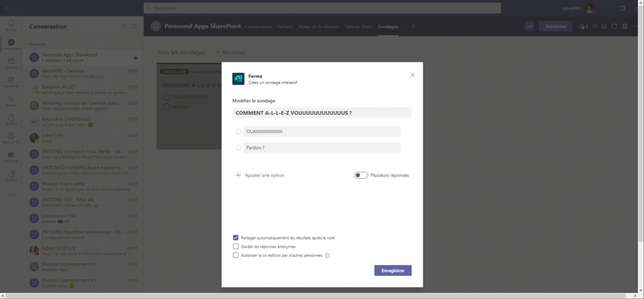Screen dimensions: 644x299
Task: Click Nouveau to create a poll
Action: [230, 52]
